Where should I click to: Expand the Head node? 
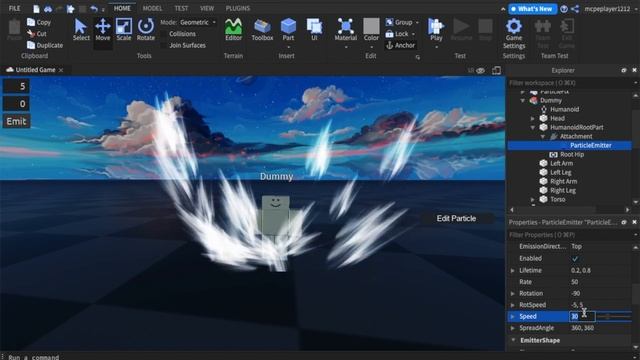[x=533, y=118]
